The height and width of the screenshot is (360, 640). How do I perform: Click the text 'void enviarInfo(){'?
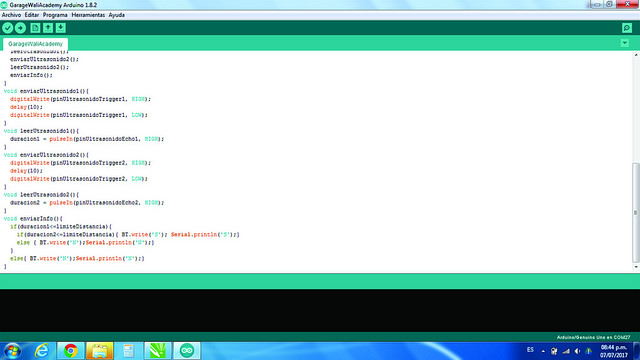[x=33, y=219]
